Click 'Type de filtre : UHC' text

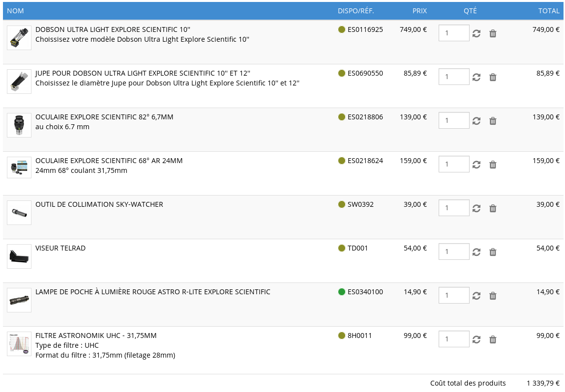click(67, 345)
